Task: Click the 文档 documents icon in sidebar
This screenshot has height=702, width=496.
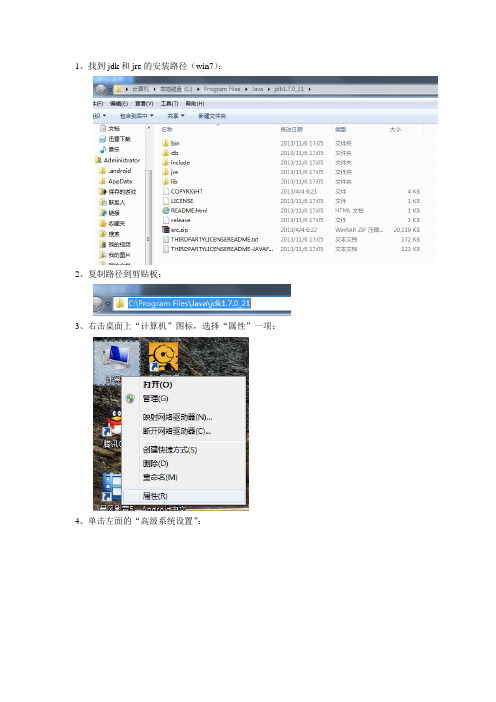Action: click(x=103, y=128)
